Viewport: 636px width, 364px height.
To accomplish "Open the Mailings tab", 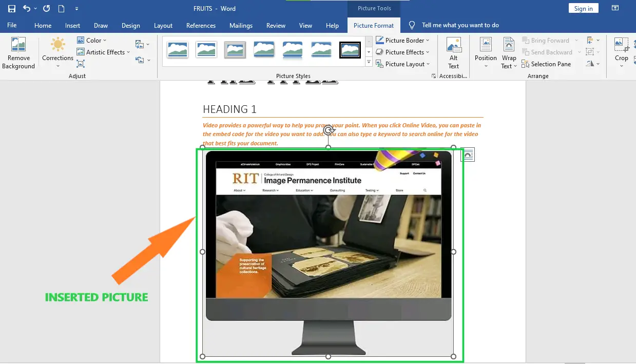I will click(x=241, y=25).
